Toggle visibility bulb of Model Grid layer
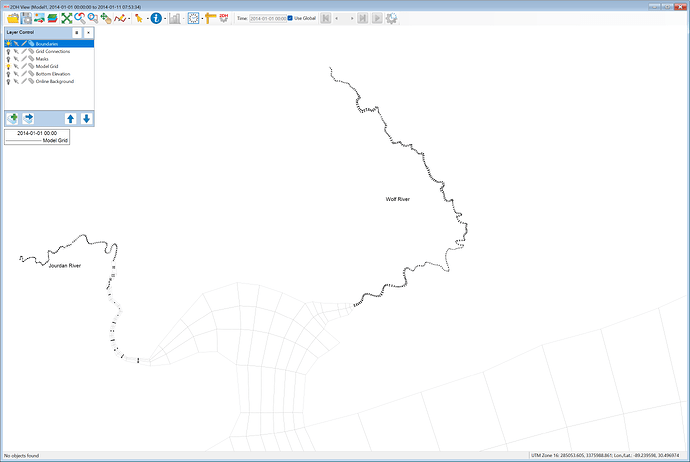Viewport: 690px width, 462px height. tap(8, 66)
